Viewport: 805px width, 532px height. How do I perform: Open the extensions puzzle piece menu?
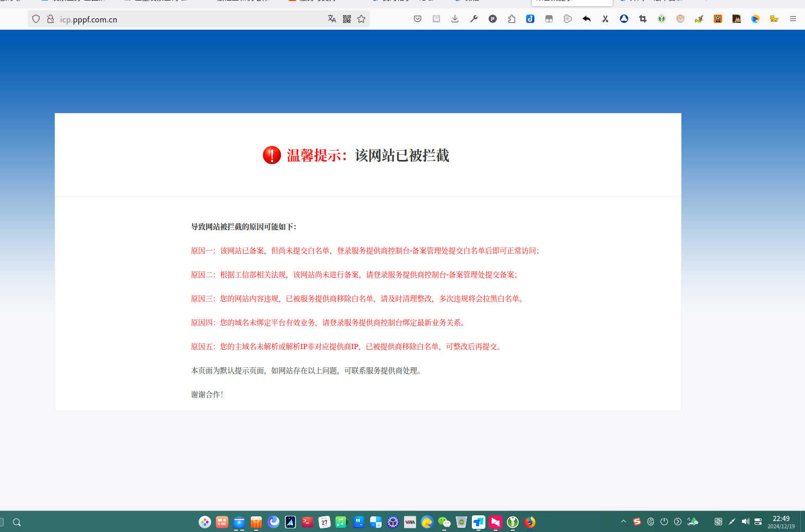click(511, 19)
